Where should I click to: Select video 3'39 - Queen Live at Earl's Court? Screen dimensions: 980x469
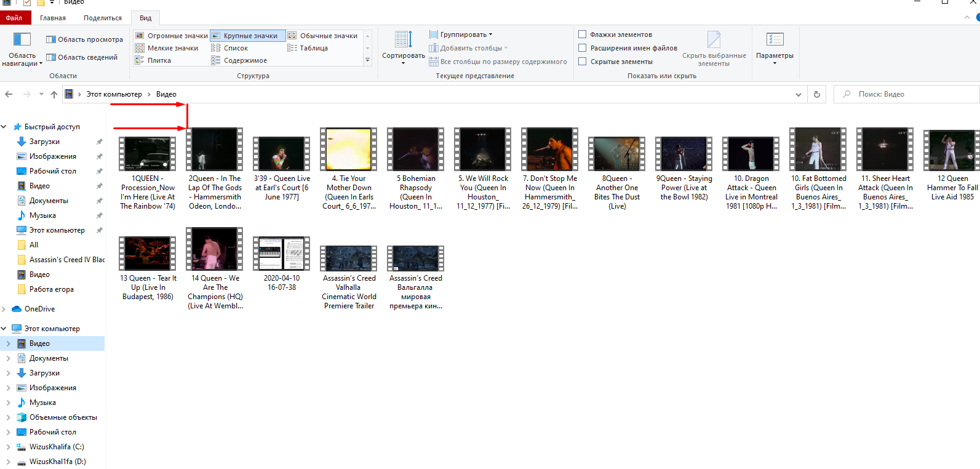point(282,169)
